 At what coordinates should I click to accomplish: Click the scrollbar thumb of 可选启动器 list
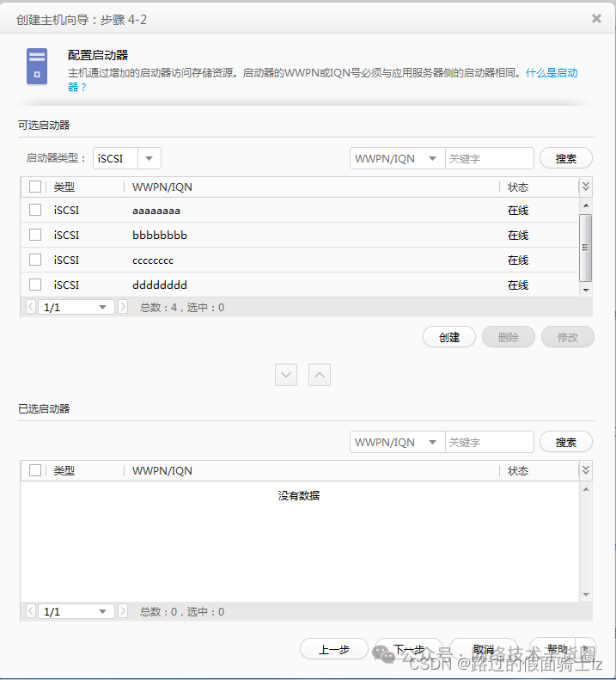point(586,248)
